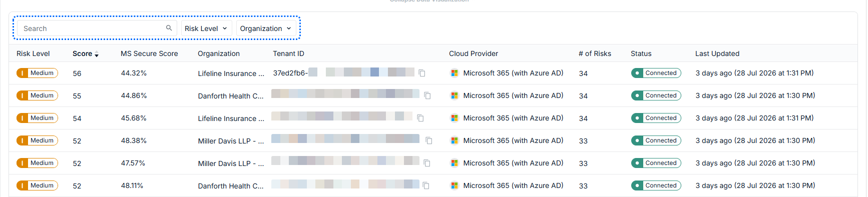Select MS Secure Score 48.38%

pyautogui.click(x=134, y=140)
